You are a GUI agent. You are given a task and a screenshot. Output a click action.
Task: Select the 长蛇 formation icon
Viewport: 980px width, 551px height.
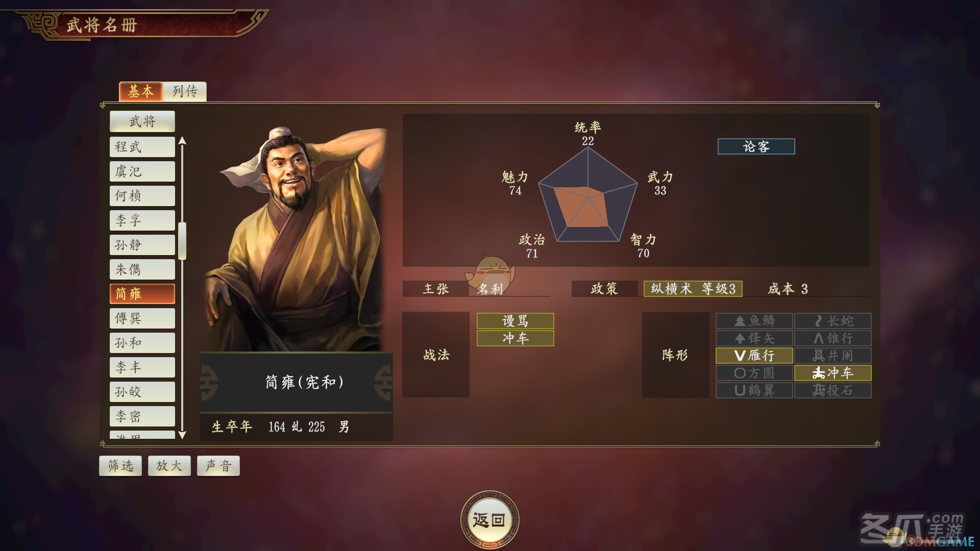click(x=832, y=321)
